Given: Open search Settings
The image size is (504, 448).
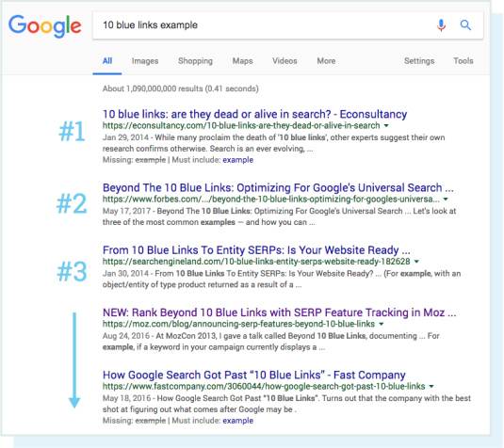Looking at the screenshot, I should (419, 61).
